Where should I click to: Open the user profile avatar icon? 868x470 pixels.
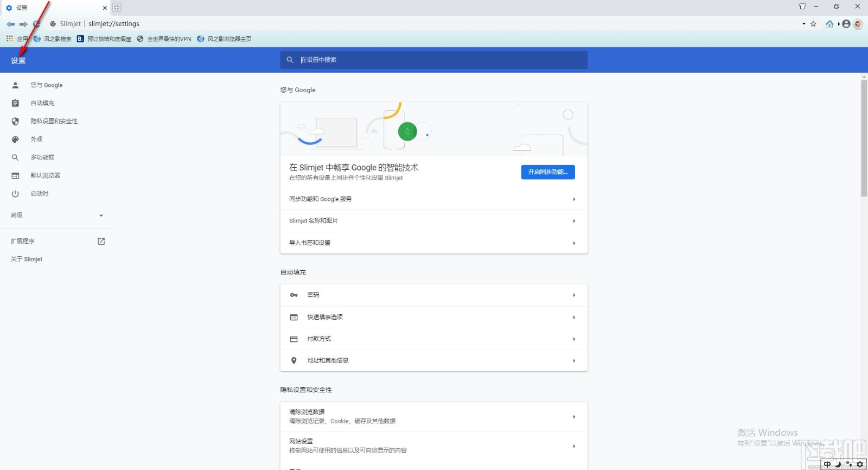point(846,24)
